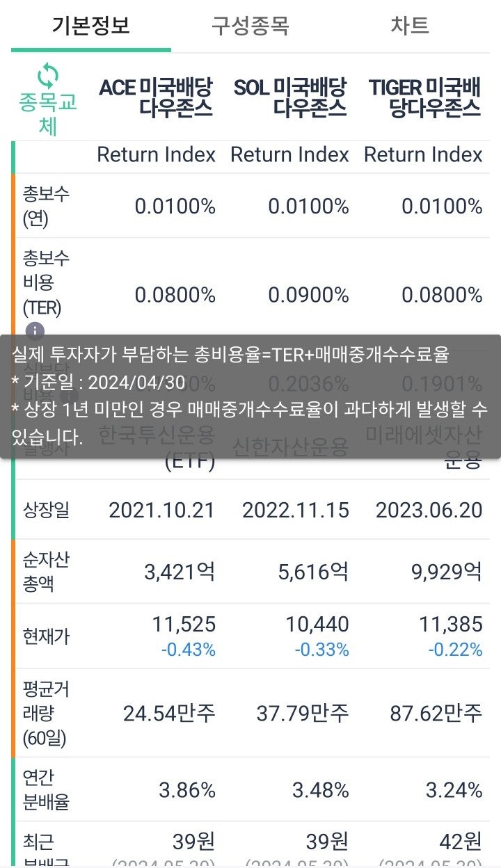Tap ACE current price 11,525
This screenshot has width=501, height=868.
click(x=184, y=625)
